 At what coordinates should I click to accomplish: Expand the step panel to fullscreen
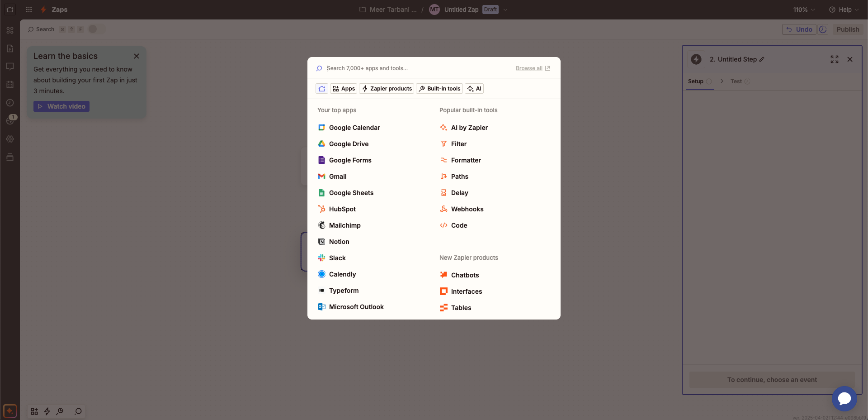click(x=835, y=59)
